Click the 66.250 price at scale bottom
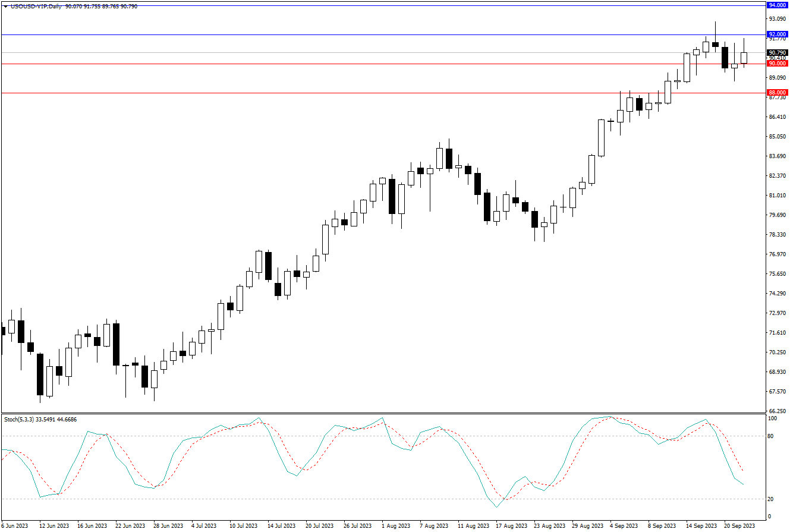 point(778,411)
